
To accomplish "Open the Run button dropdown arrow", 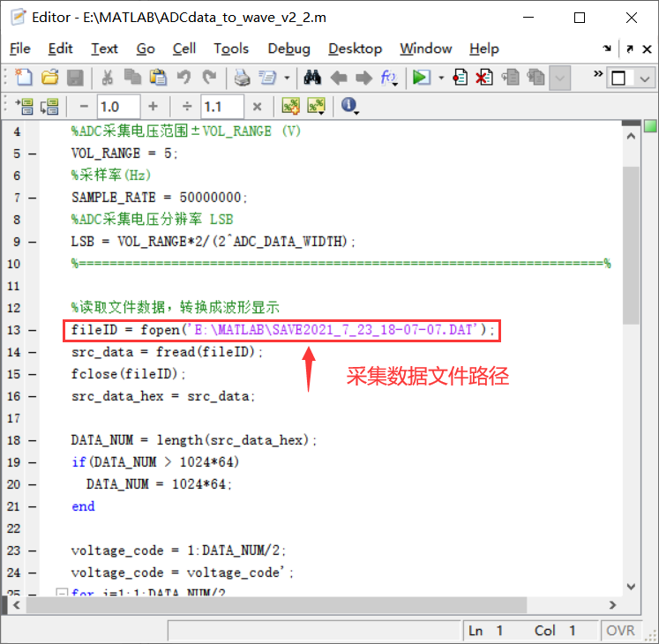I will coord(441,78).
